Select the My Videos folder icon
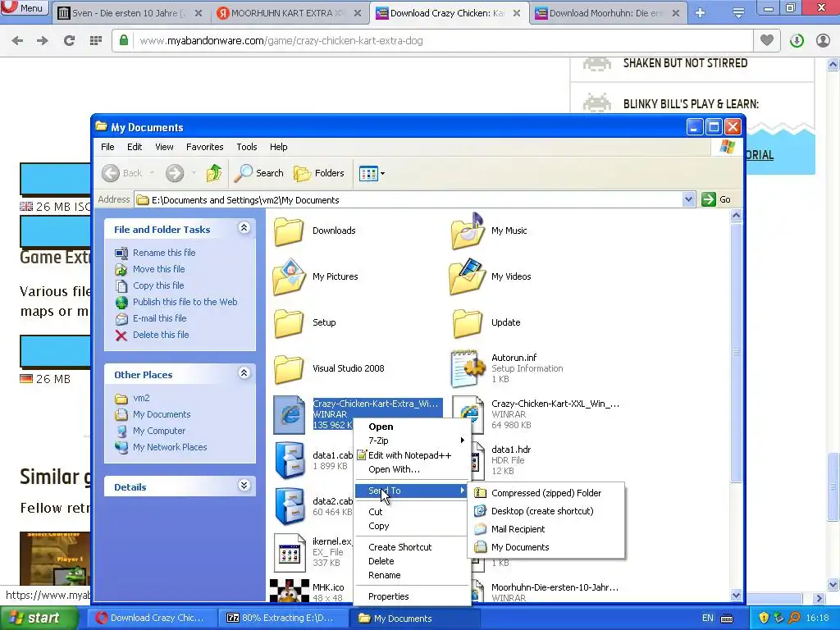 click(x=468, y=277)
